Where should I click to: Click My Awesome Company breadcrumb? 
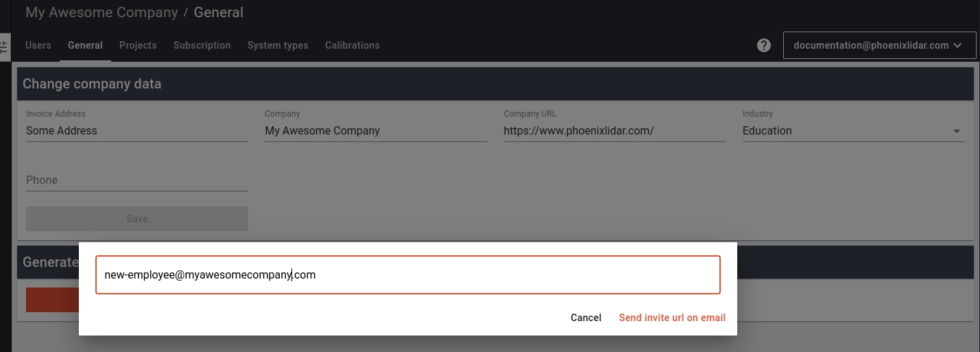point(101,12)
